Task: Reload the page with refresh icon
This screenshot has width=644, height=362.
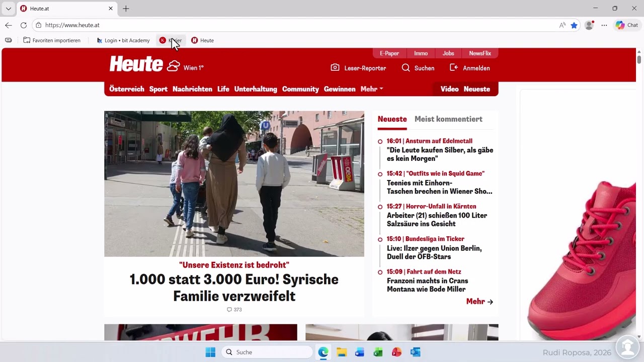Action: click(24, 25)
